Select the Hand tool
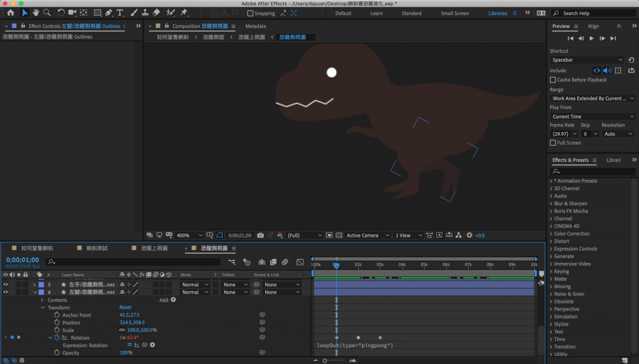This screenshot has width=639, height=364. coord(36,12)
